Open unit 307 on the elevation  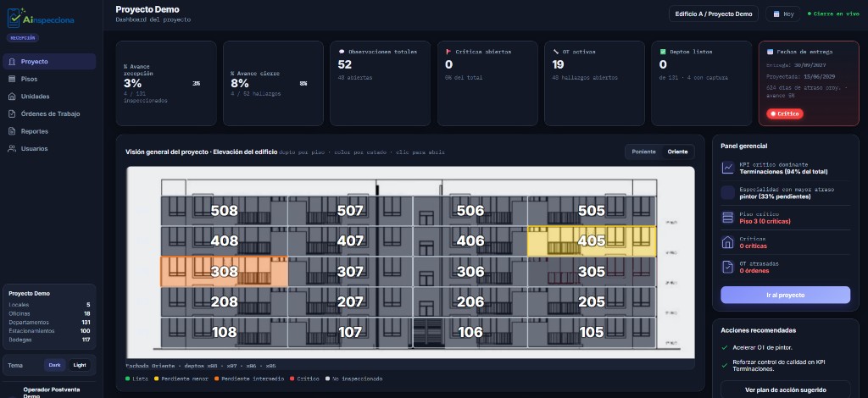click(350, 272)
